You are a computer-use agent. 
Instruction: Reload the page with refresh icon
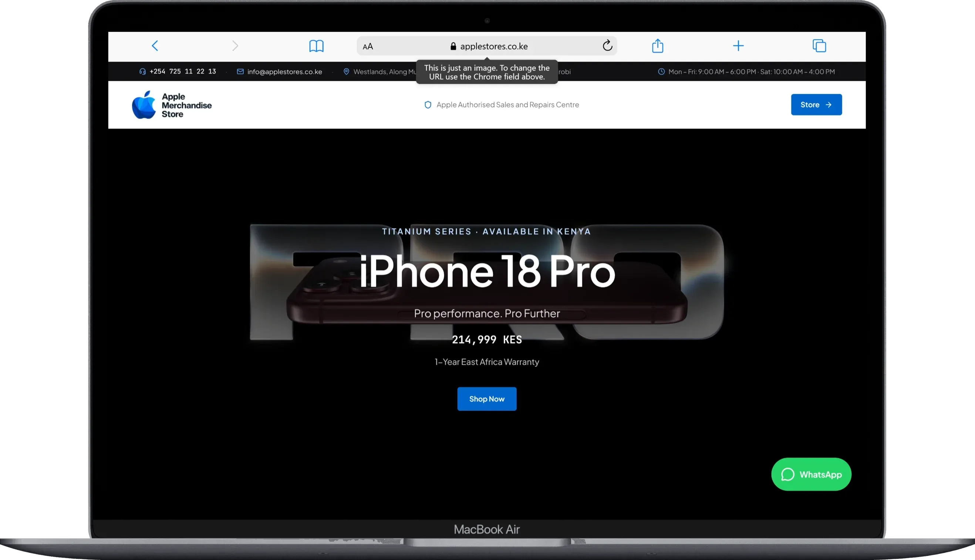click(x=607, y=45)
